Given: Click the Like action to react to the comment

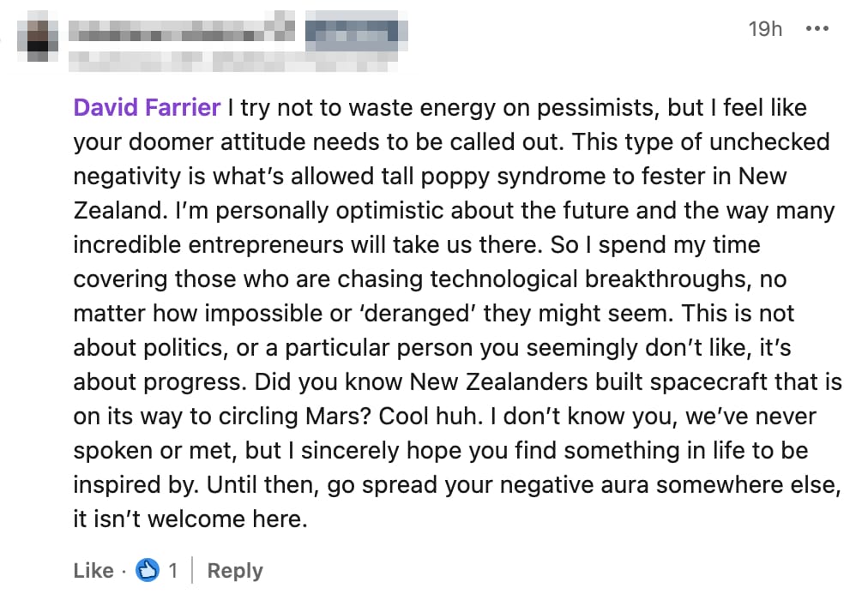Looking at the screenshot, I should click(x=93, y=569).
